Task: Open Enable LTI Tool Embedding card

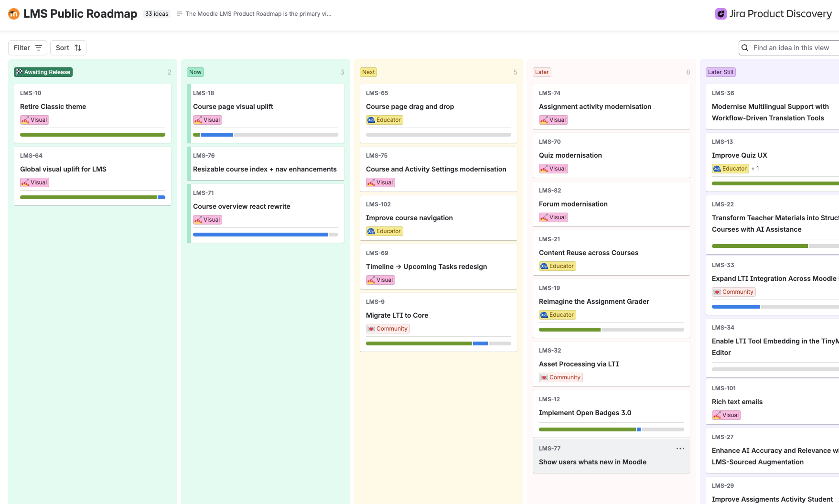Action: click(773, 347)
